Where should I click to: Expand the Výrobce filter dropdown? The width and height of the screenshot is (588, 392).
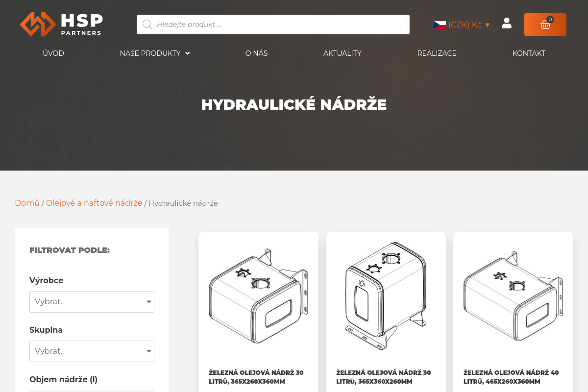[x=92, y=301]
